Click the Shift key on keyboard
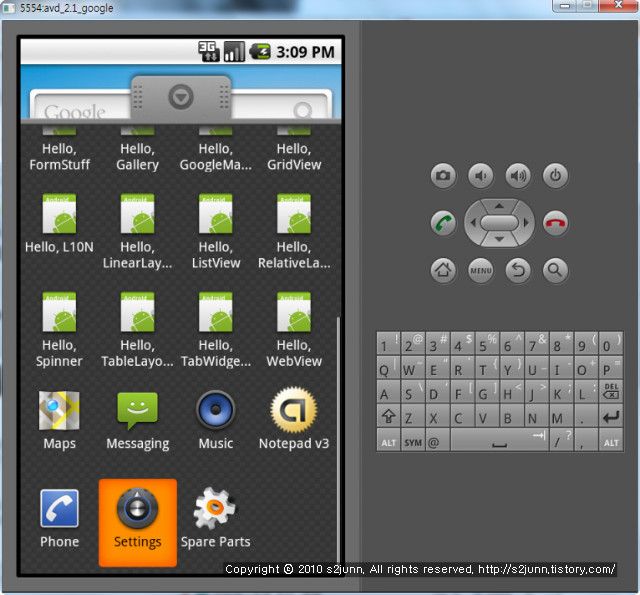Viewport: 640px width, 595px height. coord(389,416)
